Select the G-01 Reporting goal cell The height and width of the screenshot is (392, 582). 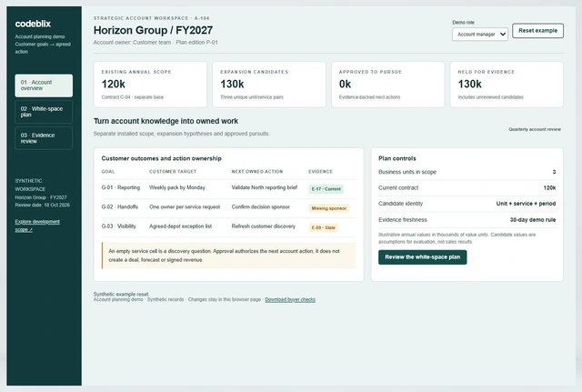pos(121,187)
